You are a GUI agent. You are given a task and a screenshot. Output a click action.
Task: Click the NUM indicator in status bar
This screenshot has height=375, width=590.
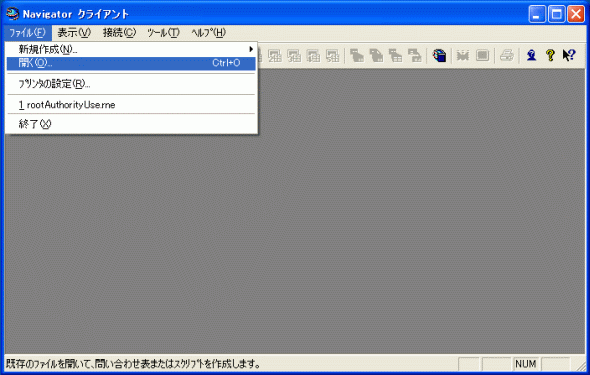(x=525, y=364)
